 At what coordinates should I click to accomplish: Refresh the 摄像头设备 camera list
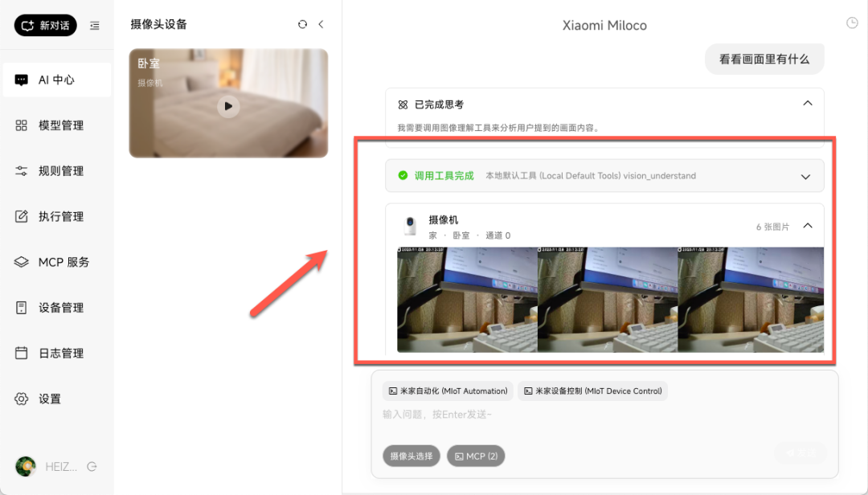pyautogui.click(x=301, y=24)
